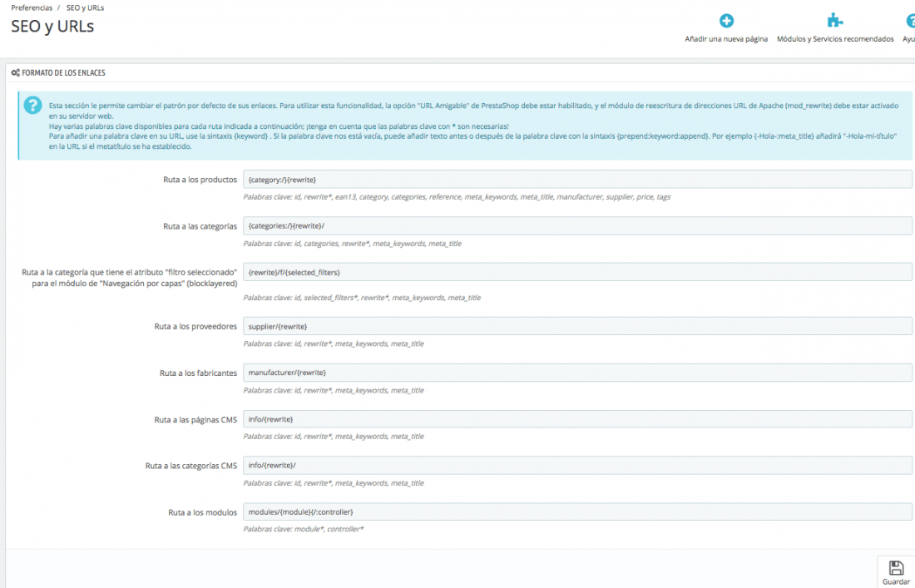Click the Ruta a las páginas CMS label
Image resolution: width=915 pixels, height=588 pixels.
point(195,419)
